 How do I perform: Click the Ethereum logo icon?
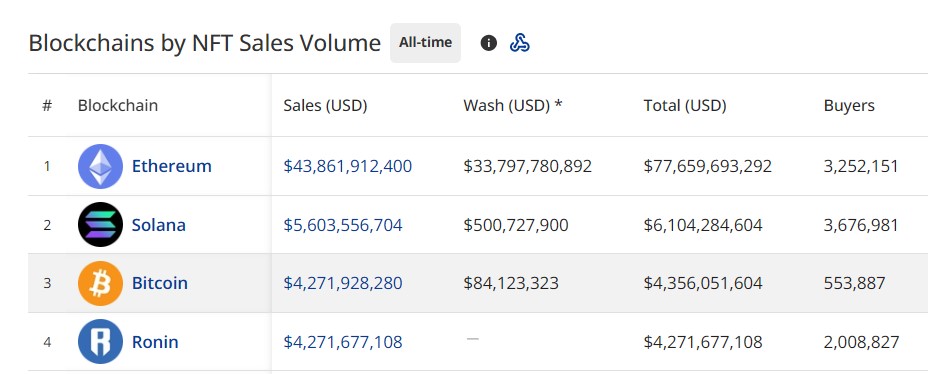[x=100, y=166]
